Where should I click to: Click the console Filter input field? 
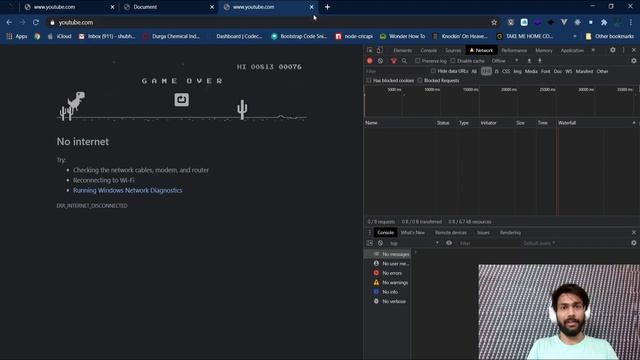(488, 243)
